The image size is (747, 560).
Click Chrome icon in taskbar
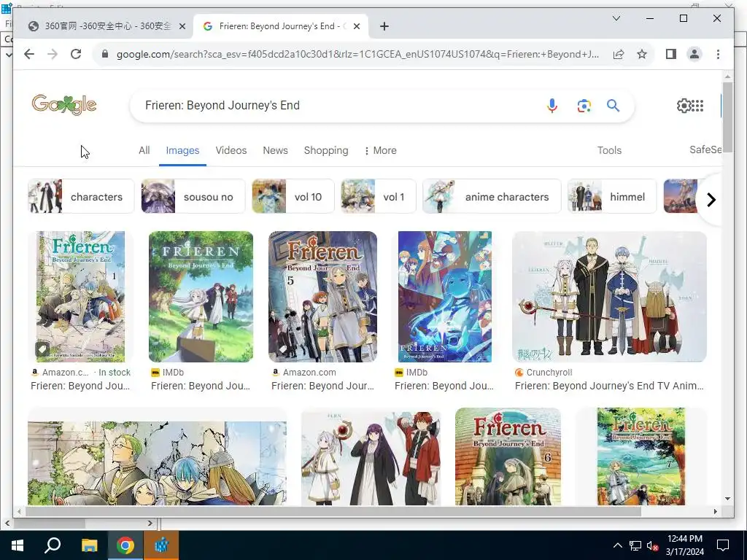125,545
